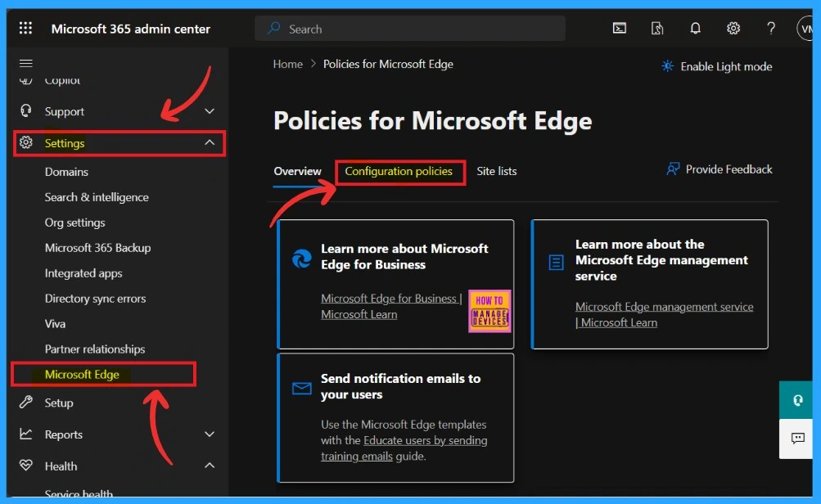Viewport: 821px width, 504px height.
Task: Open Partner relationships
Action: 95,349
